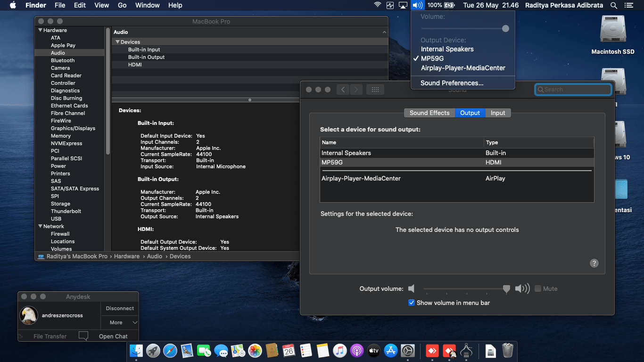Viewport: 644px width, 362px height.
Task: Select the Output tab in Sound
Action: [470, 113]
